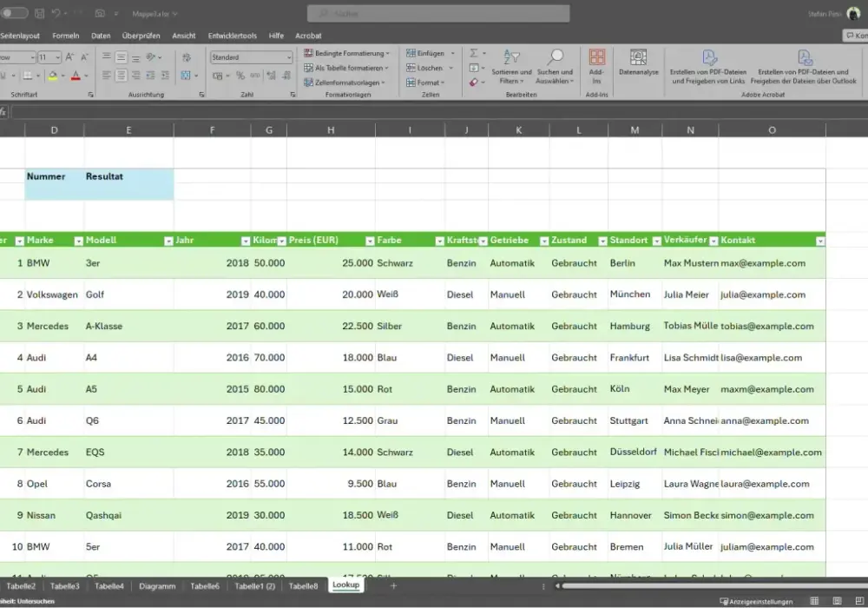The width and height of the screenshot is (868, 608).
Task: Increase font size with the larger A icon
Action: (69, 57)
